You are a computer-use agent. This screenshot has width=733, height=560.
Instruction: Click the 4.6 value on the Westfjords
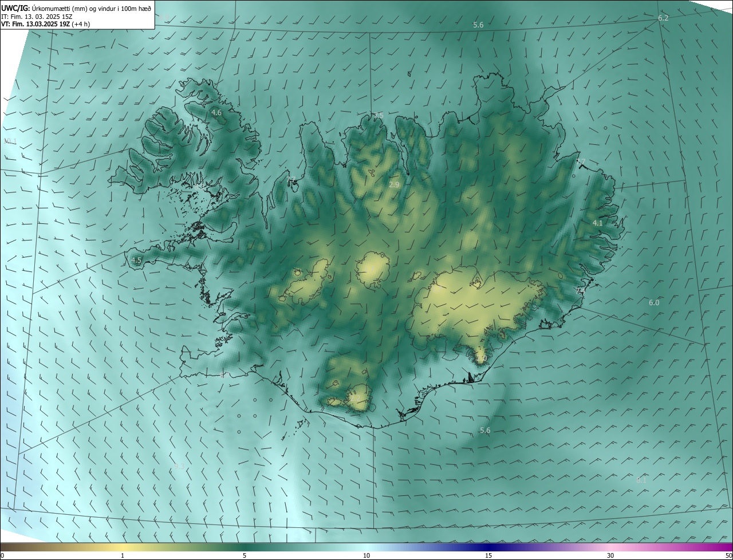pos(216,113)
